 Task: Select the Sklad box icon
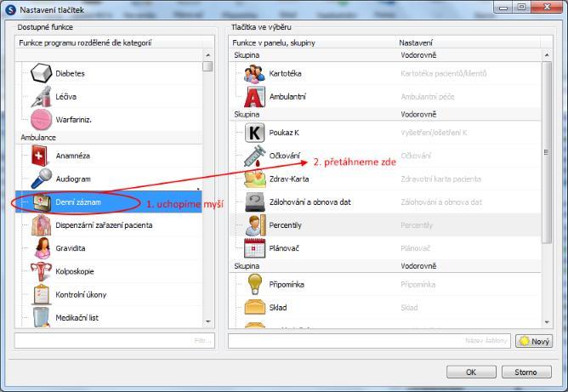click(254, 307)
